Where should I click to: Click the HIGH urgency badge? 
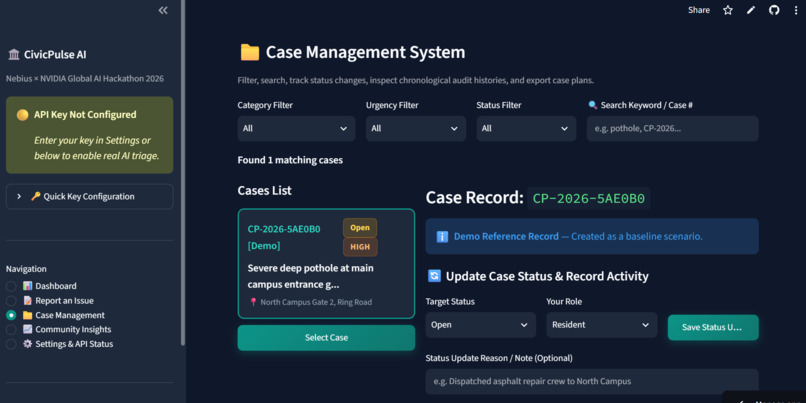click(360, 247)
